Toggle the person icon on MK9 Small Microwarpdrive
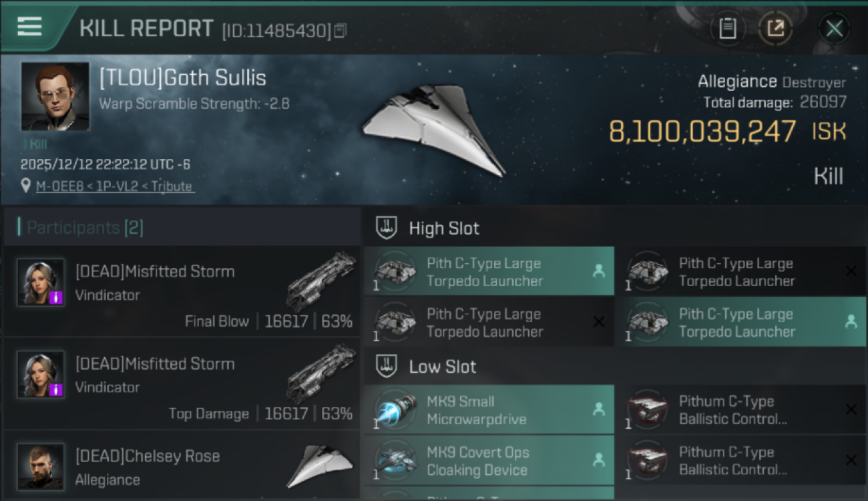The width and height of the screenshot is (868, 501). (599, 409)
